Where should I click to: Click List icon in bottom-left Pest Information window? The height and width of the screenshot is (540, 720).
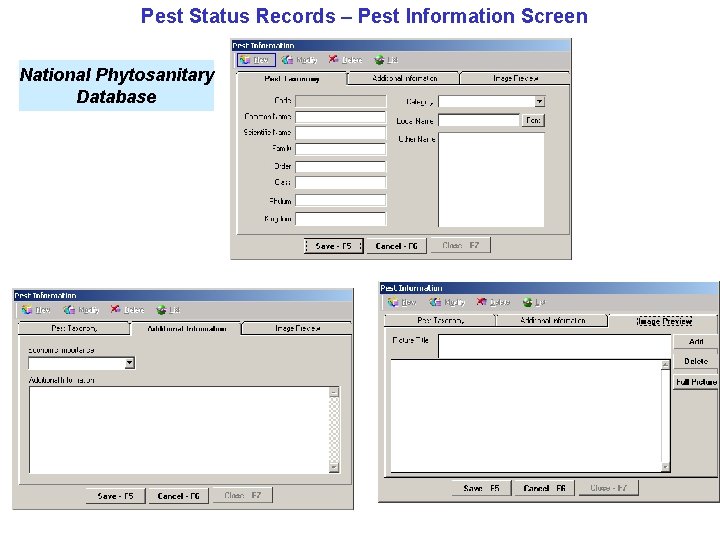click(168, 310)
